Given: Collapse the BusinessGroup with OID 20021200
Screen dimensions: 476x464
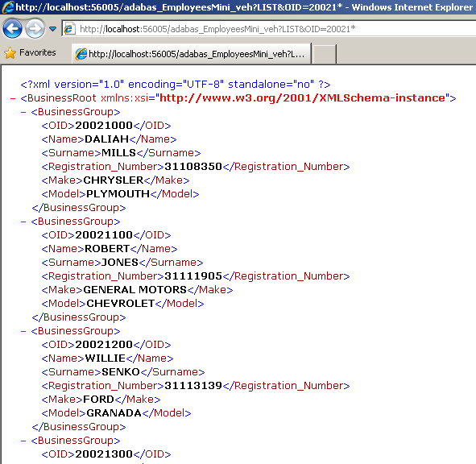Looking at the screenshot, I should click(23, 331).
